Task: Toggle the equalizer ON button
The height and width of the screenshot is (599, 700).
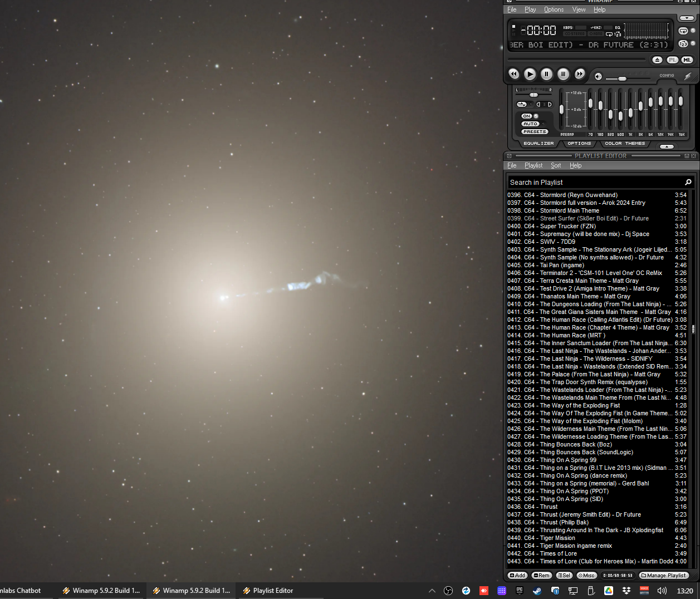Action: [x=527, y=116]
